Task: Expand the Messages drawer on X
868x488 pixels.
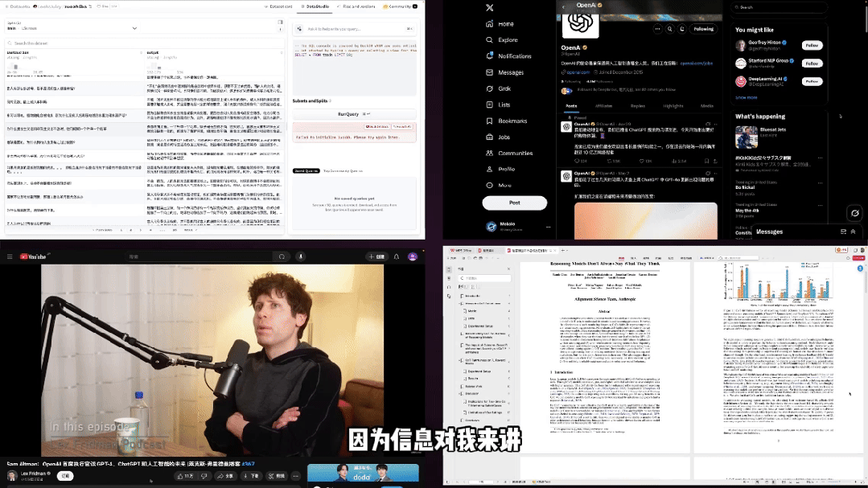Action: click(x=853, y=232)
